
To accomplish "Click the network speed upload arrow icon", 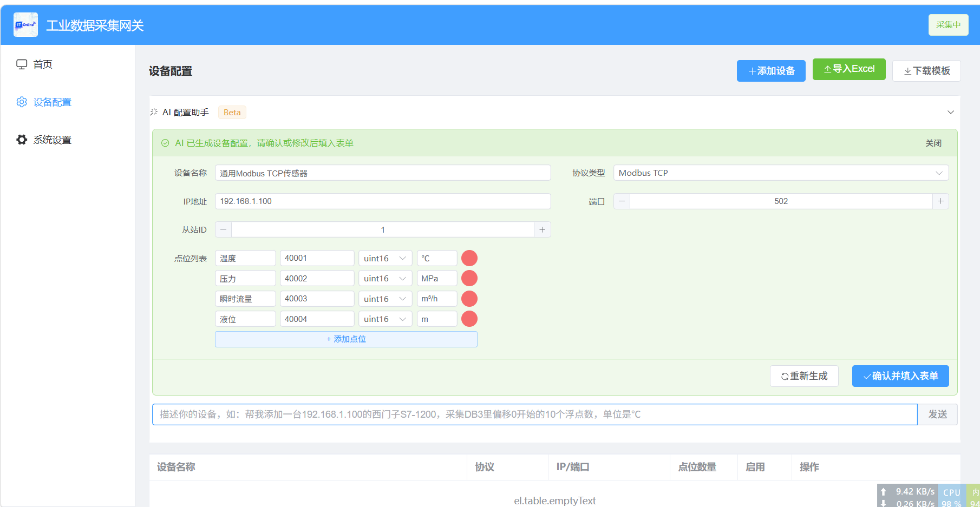I will 884,491.
